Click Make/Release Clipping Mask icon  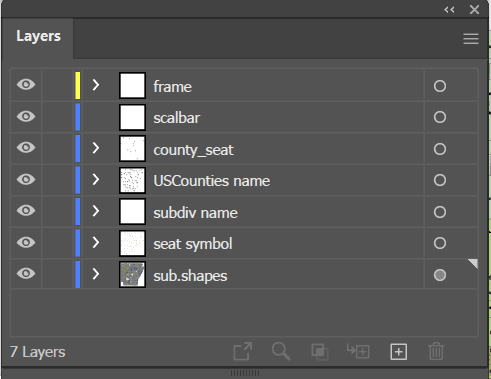tap(319, 352)
